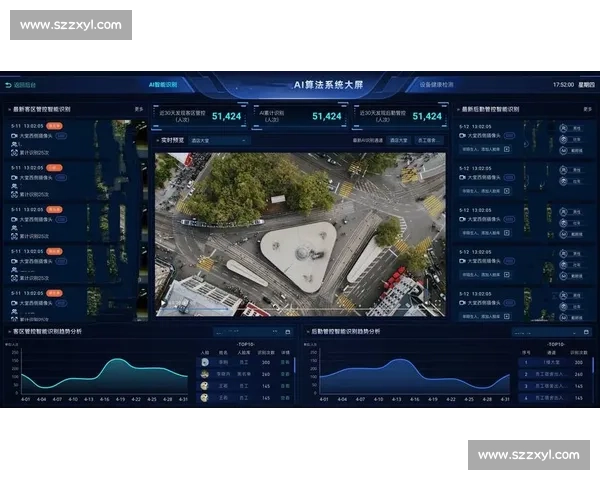600x480 pixels.
Task: Click the blue pill tag in fourth logistics record
Action: click(509, 261)
